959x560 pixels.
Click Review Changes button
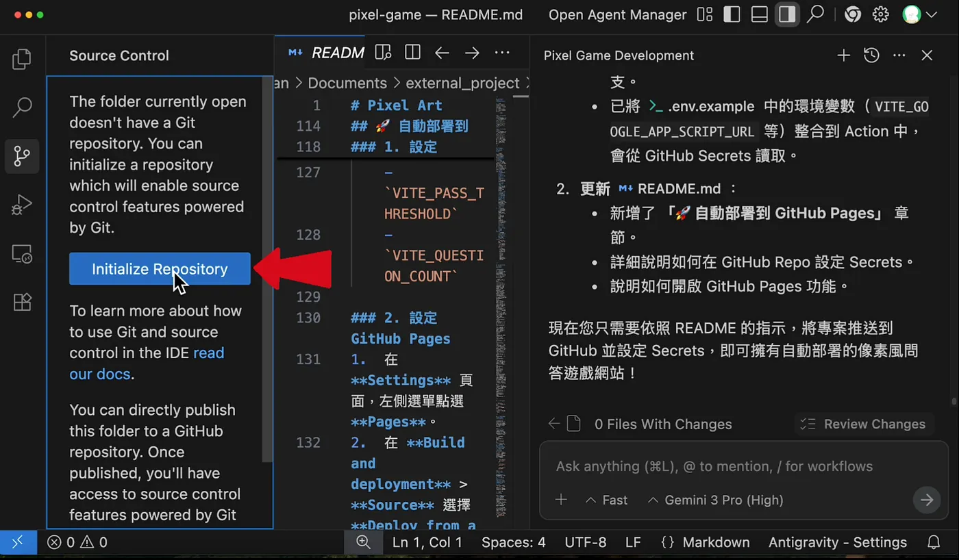[864, 424]
